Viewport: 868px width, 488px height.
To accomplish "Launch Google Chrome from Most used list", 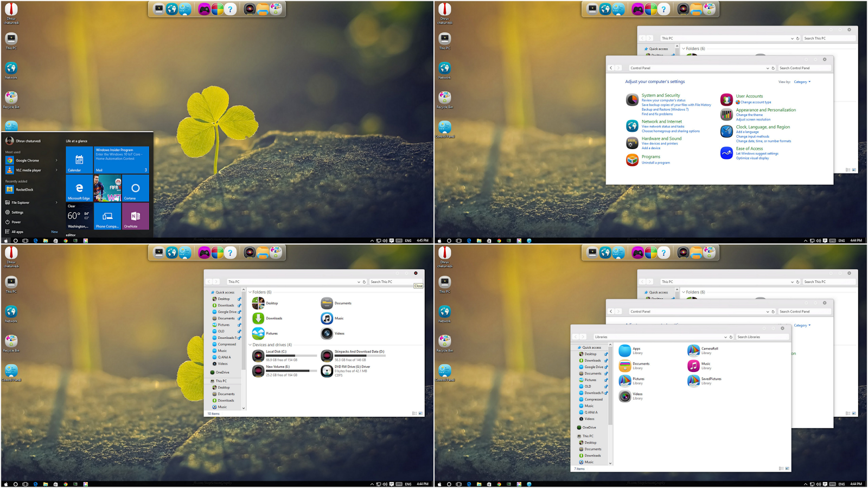I will click(x=27, y=160).
